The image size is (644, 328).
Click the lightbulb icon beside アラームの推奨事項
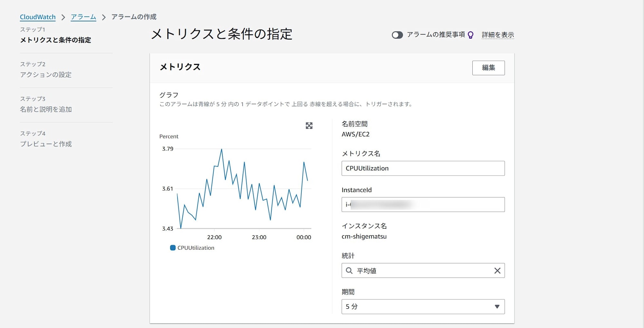[470, 35]
